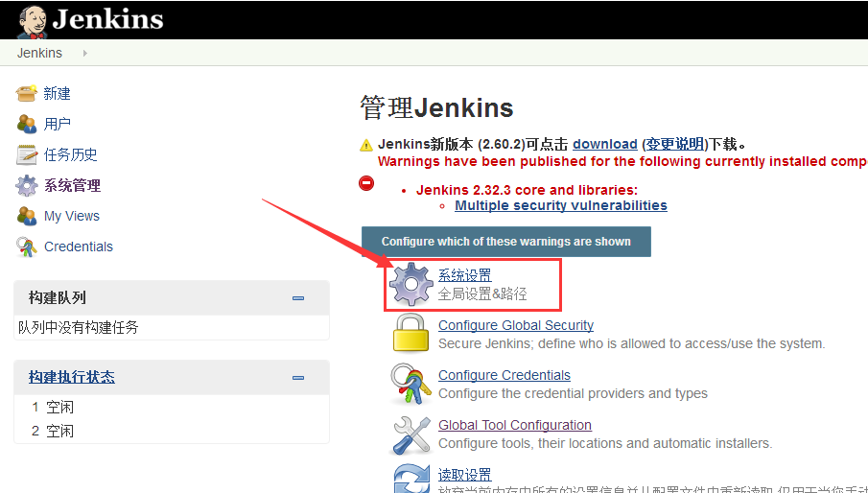Image resolution: width=868 pixels, height=493 pixels.
Task: Click the 全局设置&路径 description text
Action: pos(482,293)
